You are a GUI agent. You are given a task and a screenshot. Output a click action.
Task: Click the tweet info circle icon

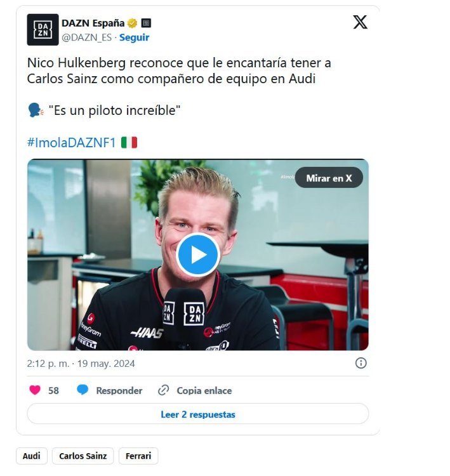361,363
